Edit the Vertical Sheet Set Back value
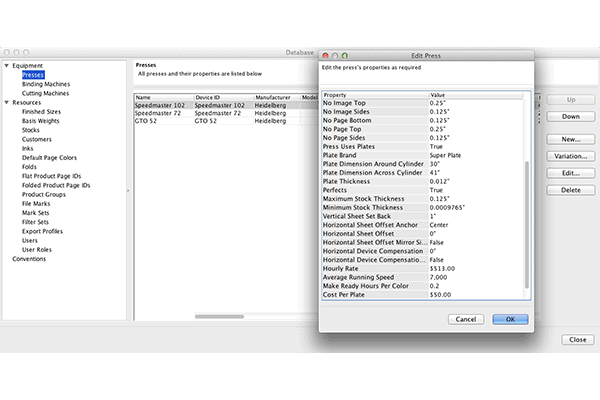The height and width of the screenshot is (400, 600). (475, 216)
